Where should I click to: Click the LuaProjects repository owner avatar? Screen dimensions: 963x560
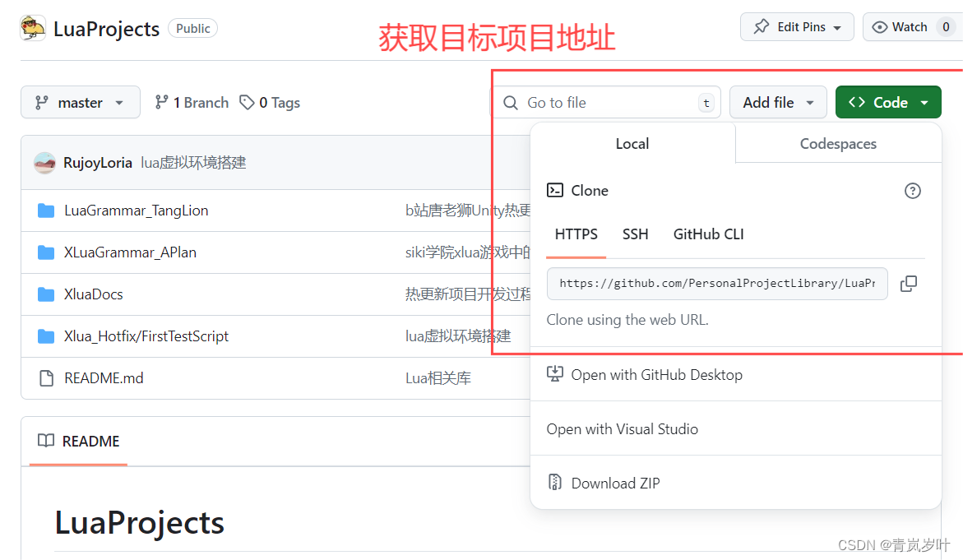point(33,28)
